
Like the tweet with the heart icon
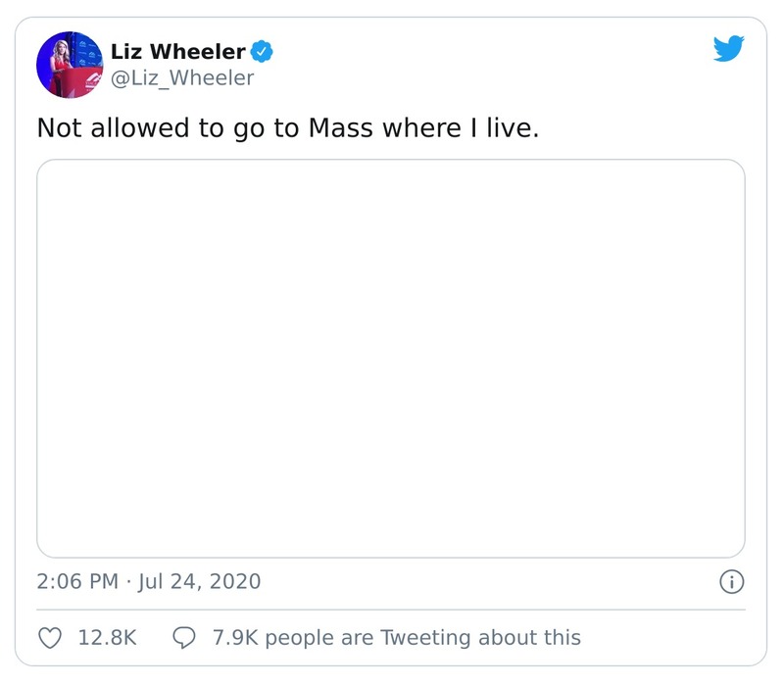[x=50, y=638]
